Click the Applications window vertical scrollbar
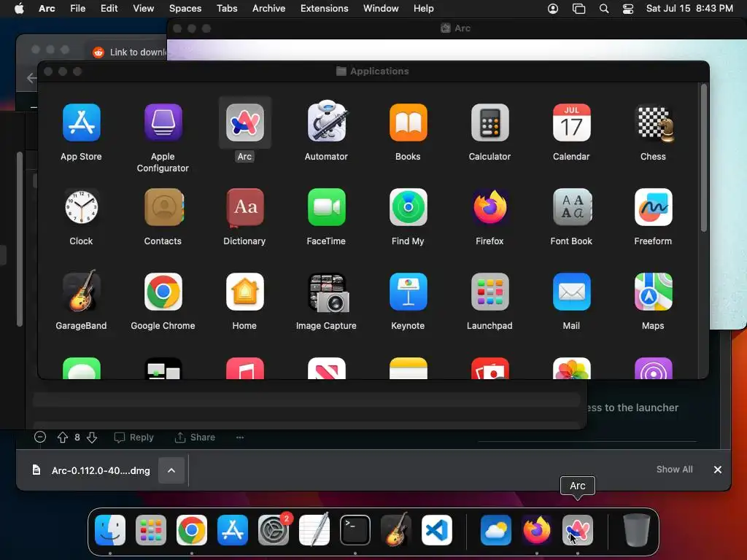747x560 pixels. pos(704,158)
